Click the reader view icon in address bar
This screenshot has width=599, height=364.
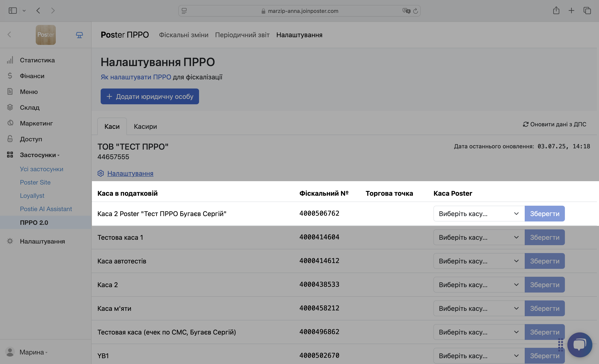click(184, 11)
